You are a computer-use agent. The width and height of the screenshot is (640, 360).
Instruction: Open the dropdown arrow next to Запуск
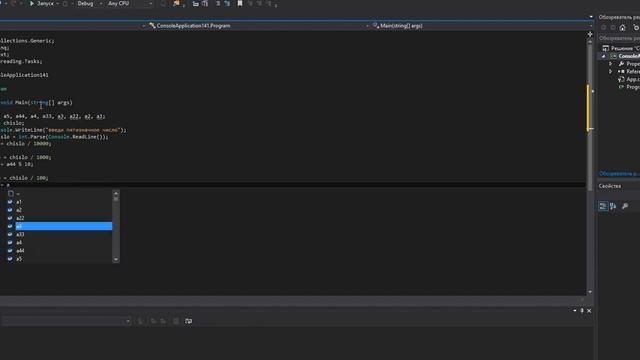(x=58, y=4)
